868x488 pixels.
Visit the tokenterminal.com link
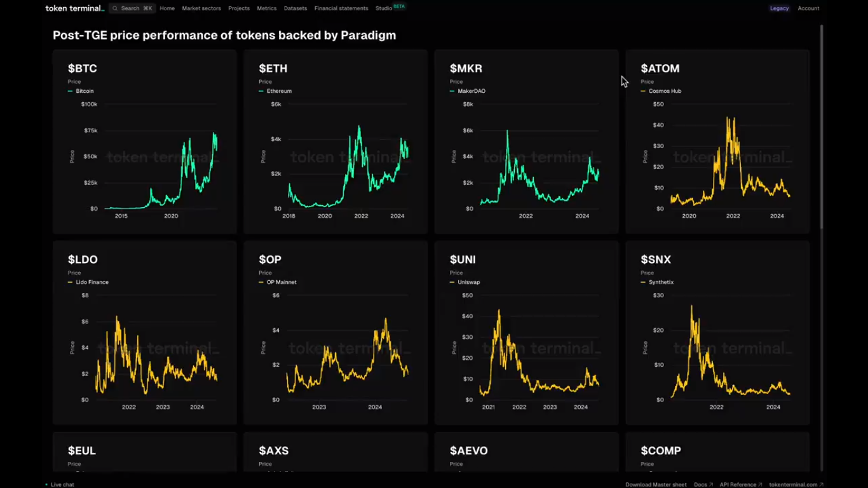click(x=796, y=484)
